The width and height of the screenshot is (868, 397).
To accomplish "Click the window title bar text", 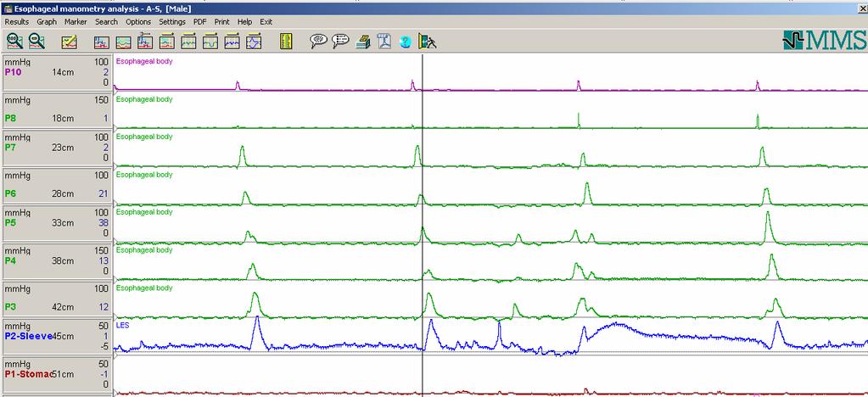I will (103, 8).
